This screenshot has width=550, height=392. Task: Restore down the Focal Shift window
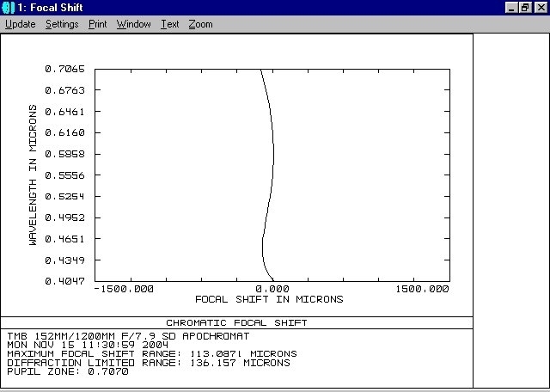(525, 8)
